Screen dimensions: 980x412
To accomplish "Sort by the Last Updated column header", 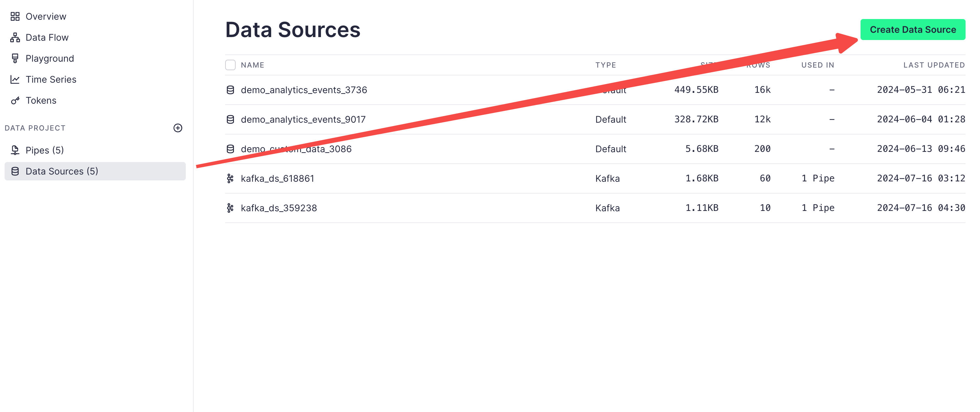I will coord(934,65).
